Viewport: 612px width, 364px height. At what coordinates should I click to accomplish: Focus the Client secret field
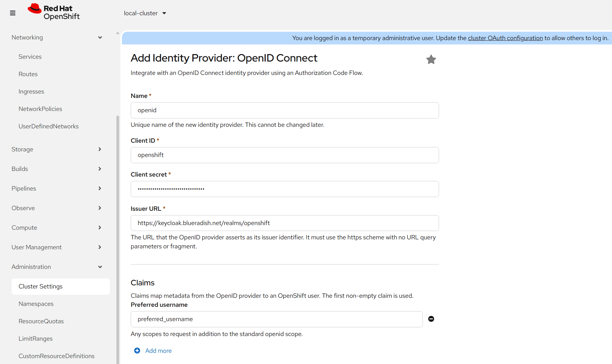click(285, 189)
